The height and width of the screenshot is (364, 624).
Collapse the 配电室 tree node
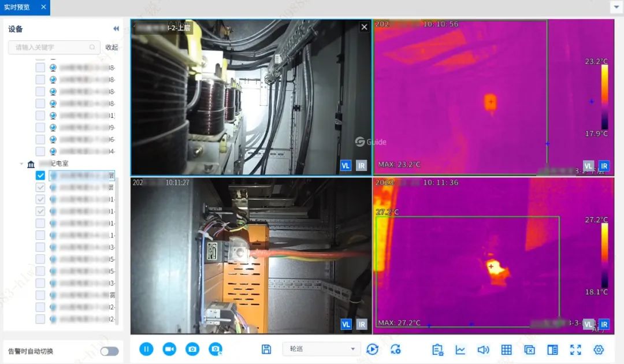22,164
